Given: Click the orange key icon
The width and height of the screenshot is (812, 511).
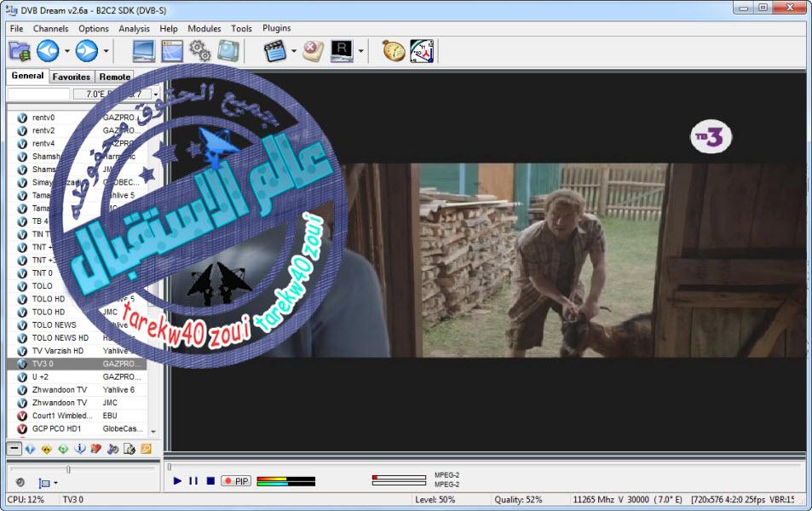Looking at the screenshot, I should 146,449.
